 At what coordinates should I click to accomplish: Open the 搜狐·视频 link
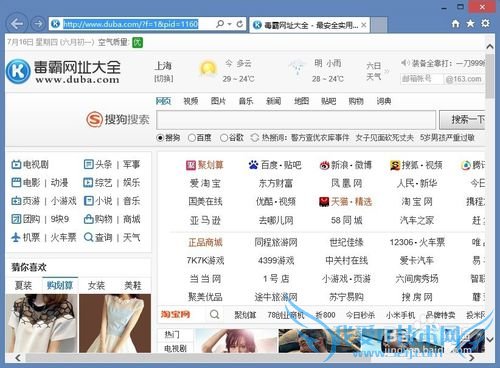click(416, 165)
